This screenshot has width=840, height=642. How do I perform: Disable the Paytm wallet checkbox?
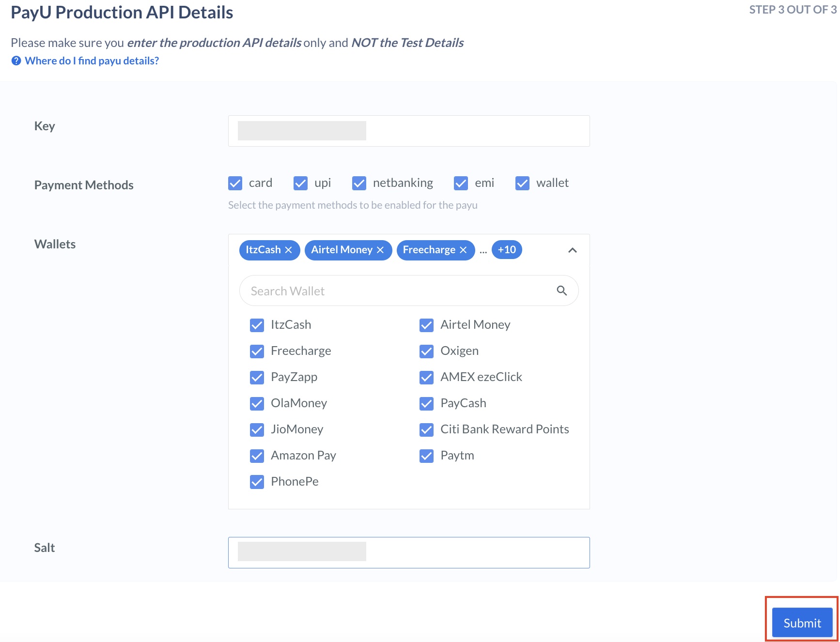(426, 456)
